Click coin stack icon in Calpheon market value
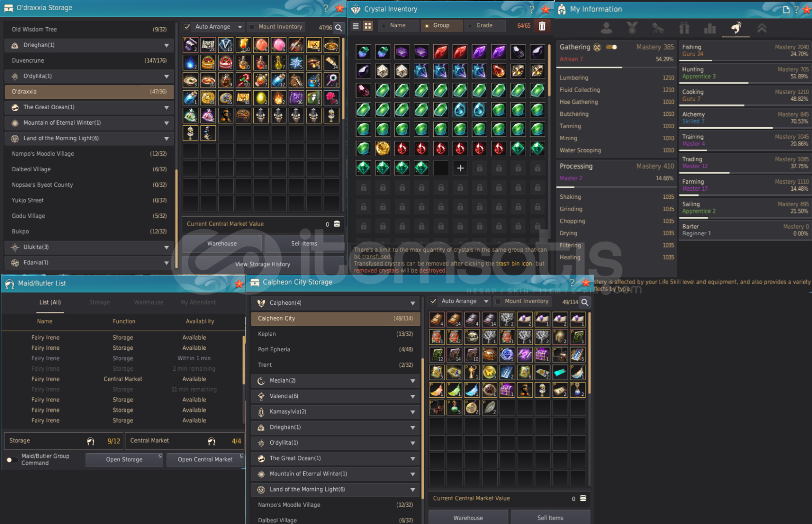 (x=583, y=498)
